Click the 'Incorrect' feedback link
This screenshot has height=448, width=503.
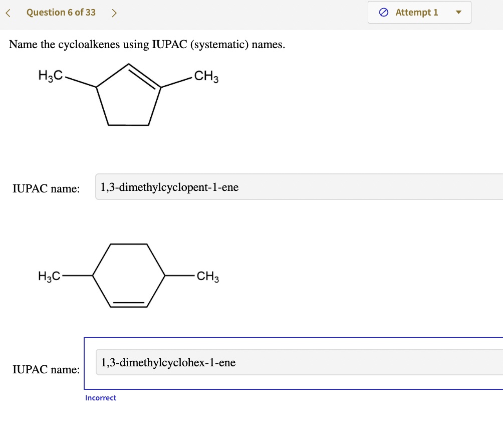[101, 397]
